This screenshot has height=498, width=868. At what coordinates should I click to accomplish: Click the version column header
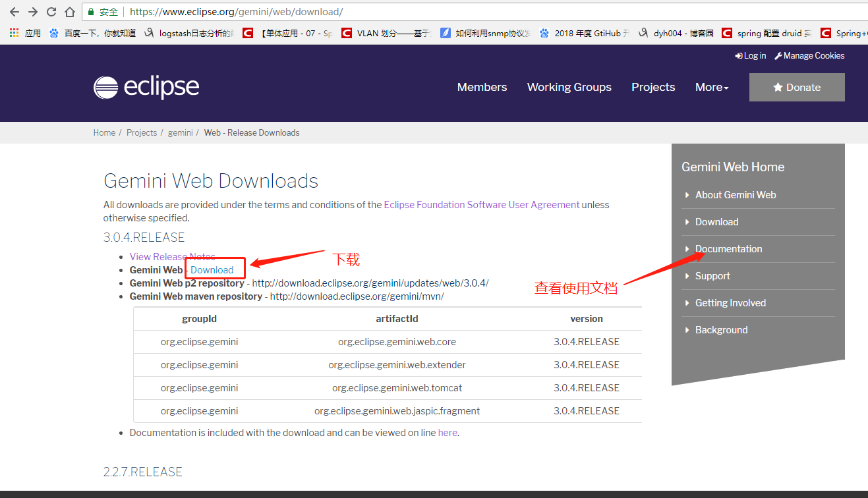coord(587,319)
